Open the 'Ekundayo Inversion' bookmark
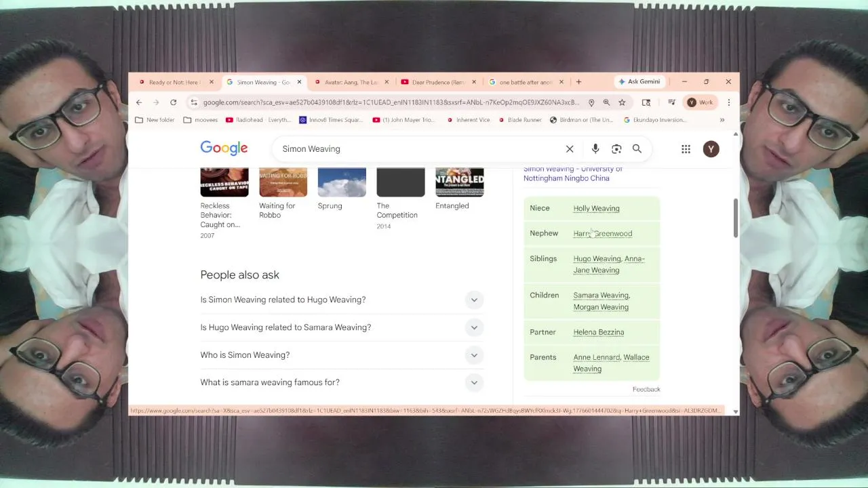Viewport: 868px width, 488px height. [x=655, y=120]
